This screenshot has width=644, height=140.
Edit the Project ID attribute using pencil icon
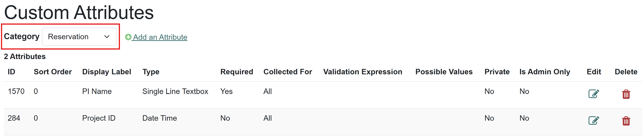click(x=594, y=120)
